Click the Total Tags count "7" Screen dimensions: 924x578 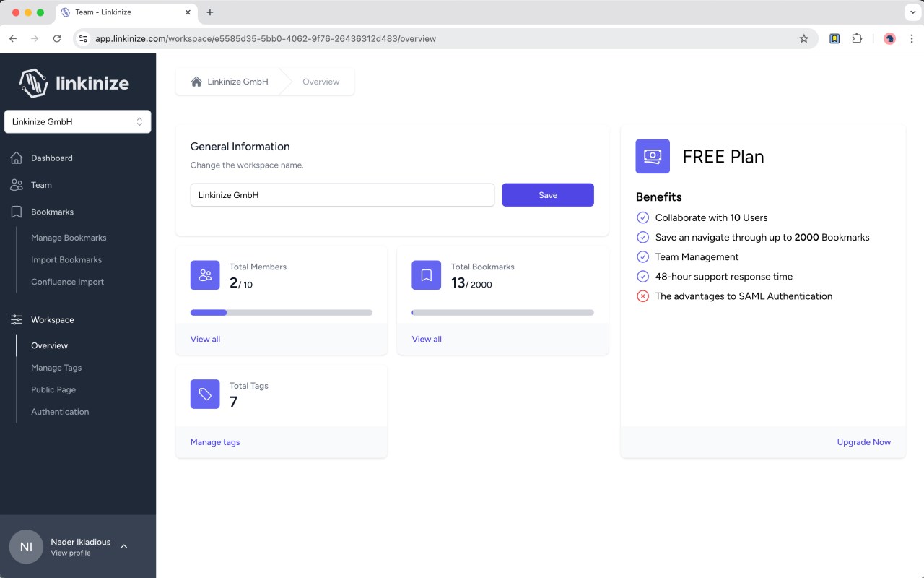coord(233,402)
